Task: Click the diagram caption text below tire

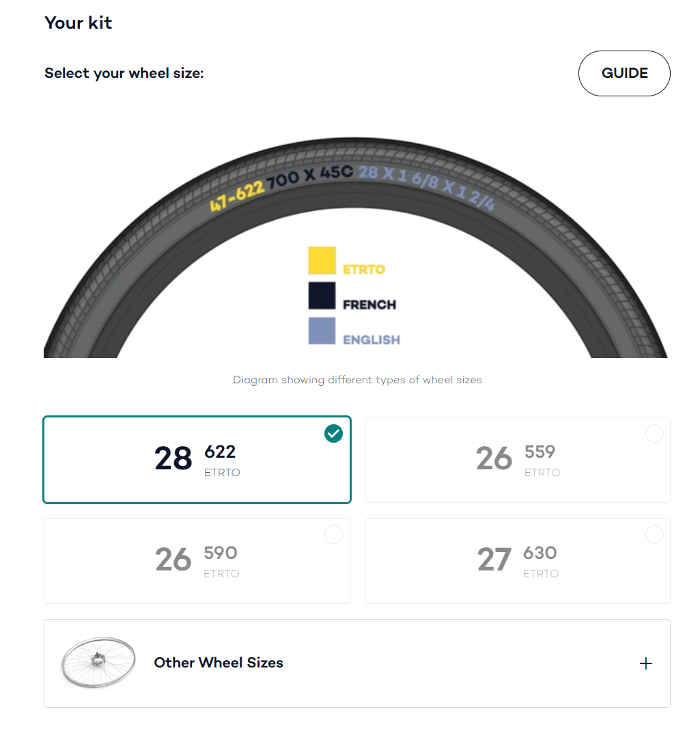Action: coord(357,380)
